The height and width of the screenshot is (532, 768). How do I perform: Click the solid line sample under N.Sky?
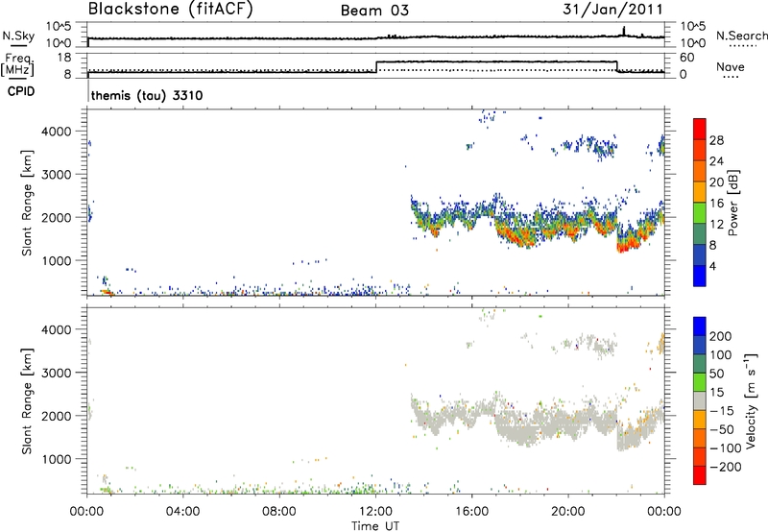pyautogui.click(x=18, y=46)
